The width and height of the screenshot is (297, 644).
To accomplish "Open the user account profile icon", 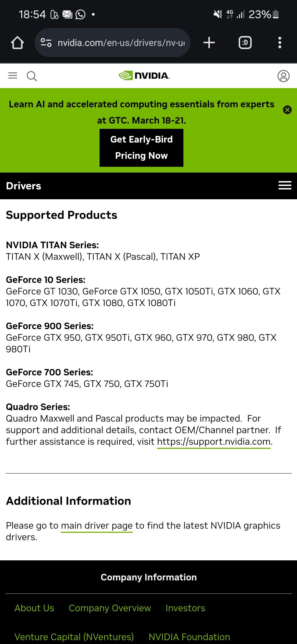I will tap(284, 76).
